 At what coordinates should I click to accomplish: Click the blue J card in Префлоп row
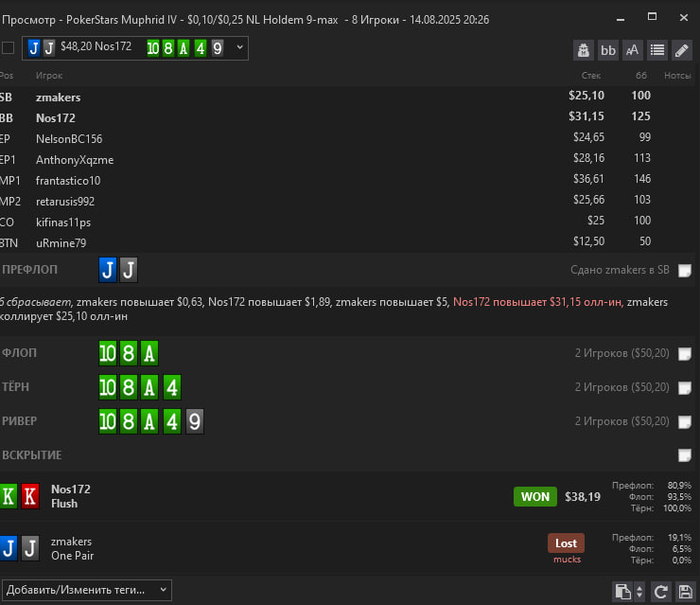(x=108, y=270)
